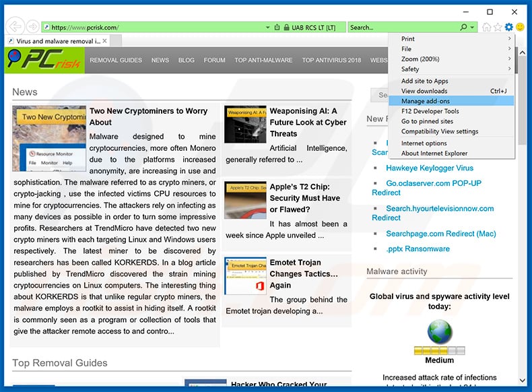Open Apple's T2 Chip article headline
The height and width of the screenshot is (392, 532).
[x=304, y=198]
